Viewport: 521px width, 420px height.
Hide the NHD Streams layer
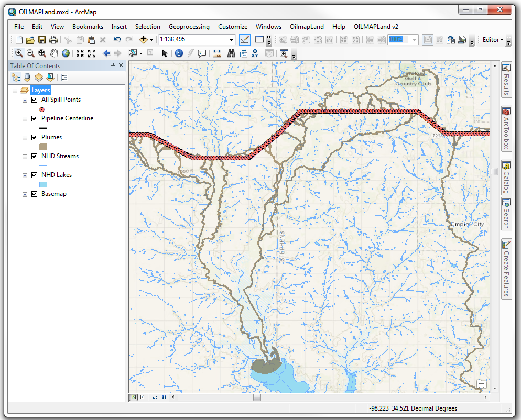tap(35, 156)
